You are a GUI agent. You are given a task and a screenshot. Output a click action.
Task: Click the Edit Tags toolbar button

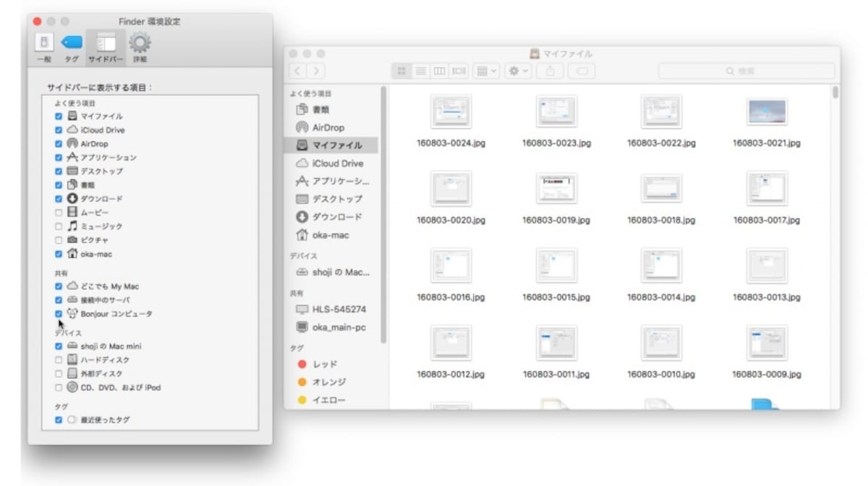(x=582, y=71)
